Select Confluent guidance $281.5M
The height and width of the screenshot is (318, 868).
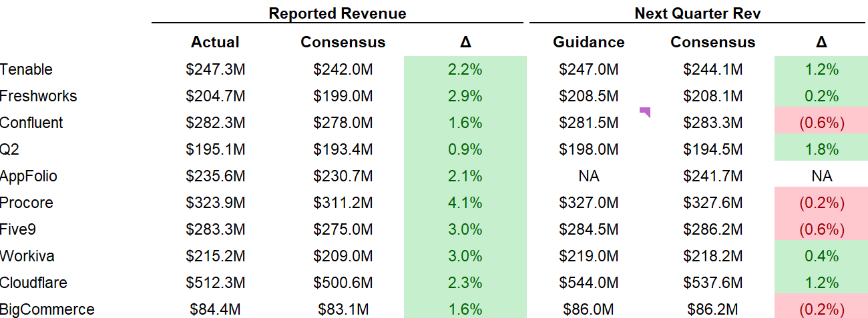tap(589, 123)
